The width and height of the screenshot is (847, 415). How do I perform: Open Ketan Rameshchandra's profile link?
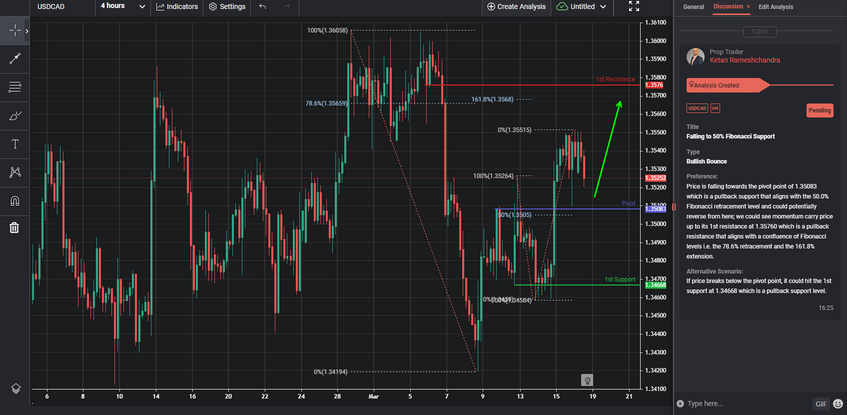click(x=744, y=60)
